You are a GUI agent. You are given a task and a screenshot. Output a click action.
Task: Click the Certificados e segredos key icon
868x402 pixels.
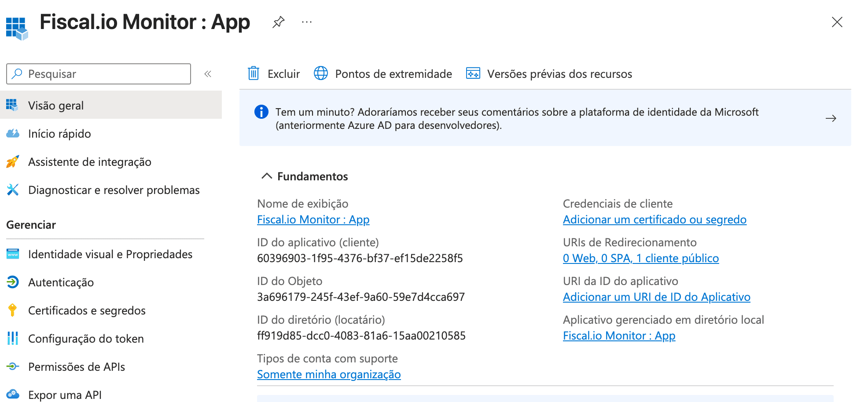(12, 310)
